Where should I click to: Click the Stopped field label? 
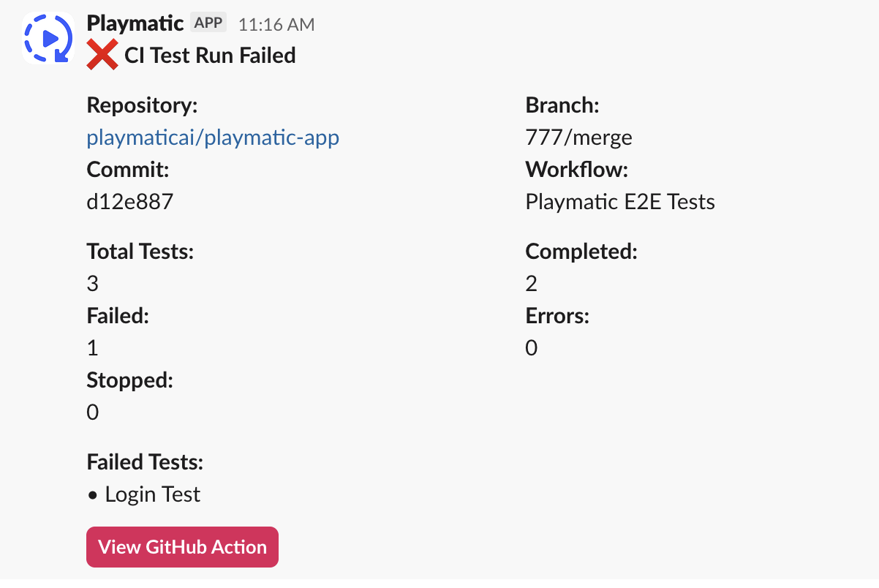(x=129, y=380)
